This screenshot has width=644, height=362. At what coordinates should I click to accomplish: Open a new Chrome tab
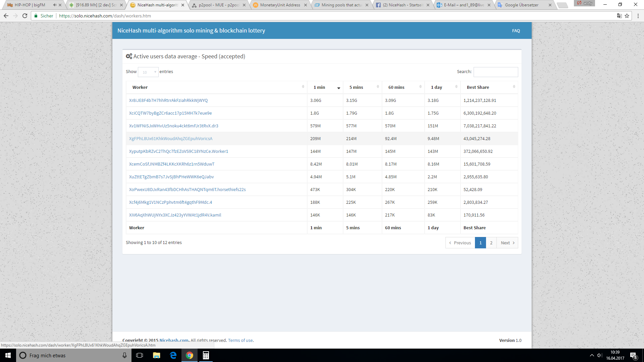point(562,5)
